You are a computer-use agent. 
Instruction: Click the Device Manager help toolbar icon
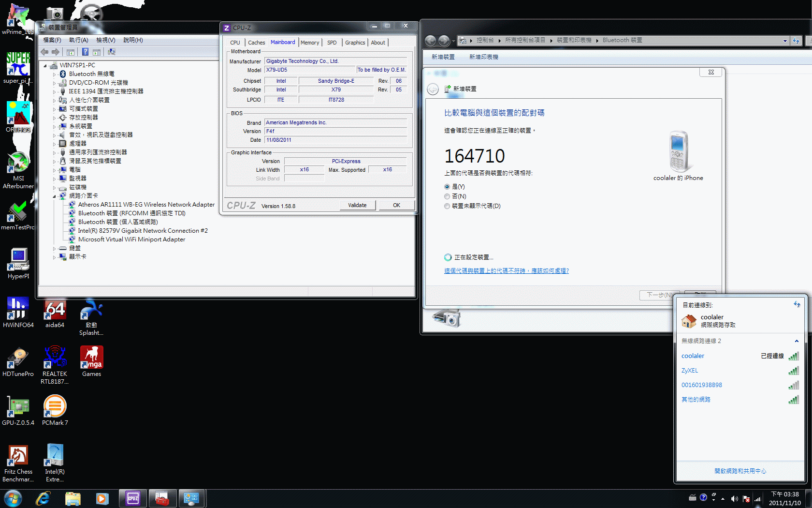click(x=85, y=52)
